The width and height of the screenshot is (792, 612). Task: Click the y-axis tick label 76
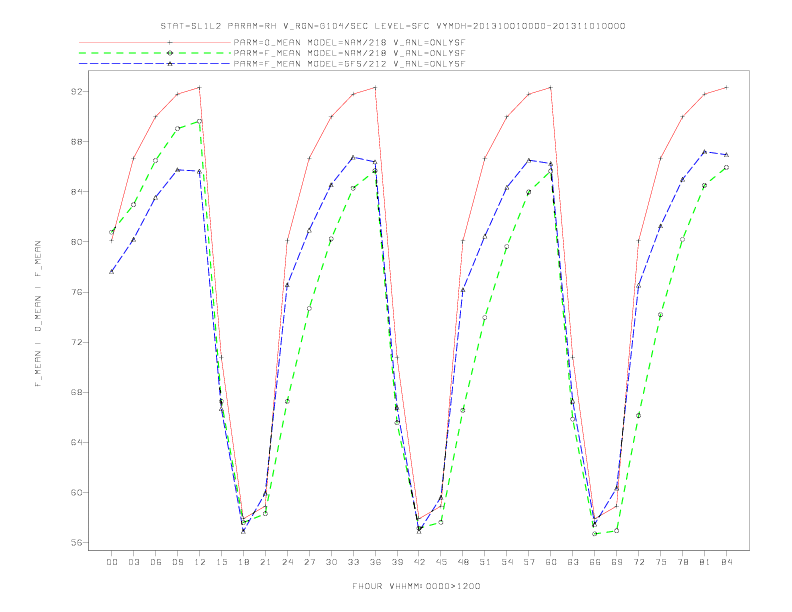click(x=76, y=292)
